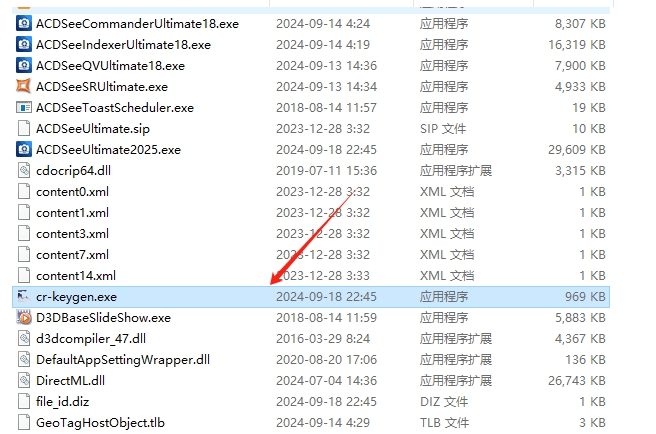Select the cr-keygen.exe file icon
Image resolution: width=656 pixels, height=434 pixels.
pos(24,297)
